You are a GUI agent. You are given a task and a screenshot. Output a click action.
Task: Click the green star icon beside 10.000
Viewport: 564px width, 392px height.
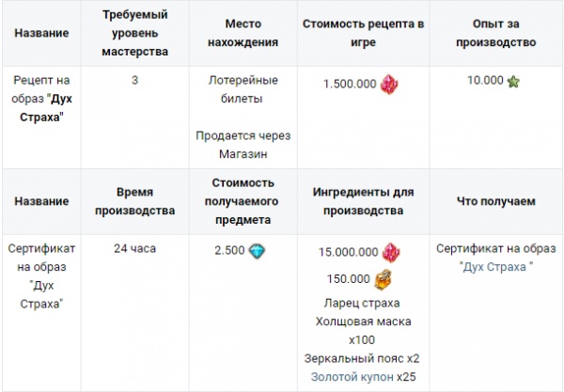pos(513,81)
